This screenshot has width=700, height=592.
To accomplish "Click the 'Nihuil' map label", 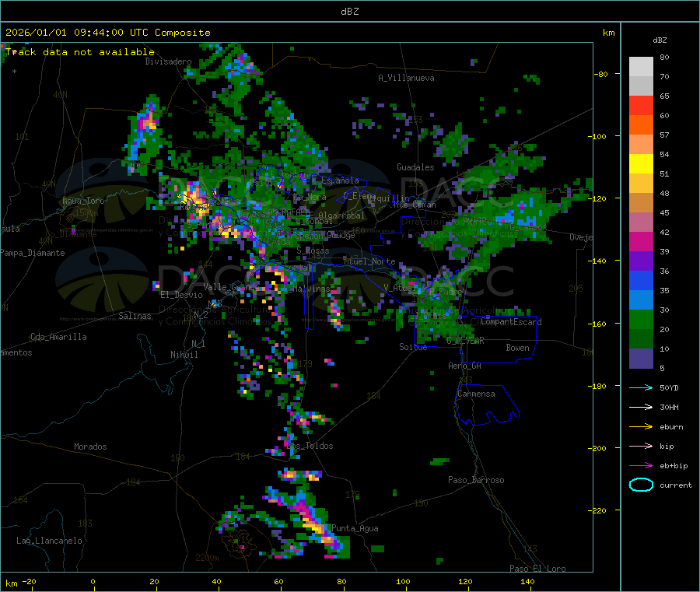I will coord(184,355).
